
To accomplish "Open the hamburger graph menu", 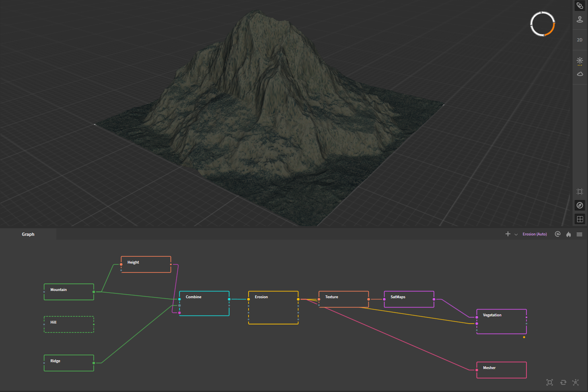I will [x=579, y=234].
